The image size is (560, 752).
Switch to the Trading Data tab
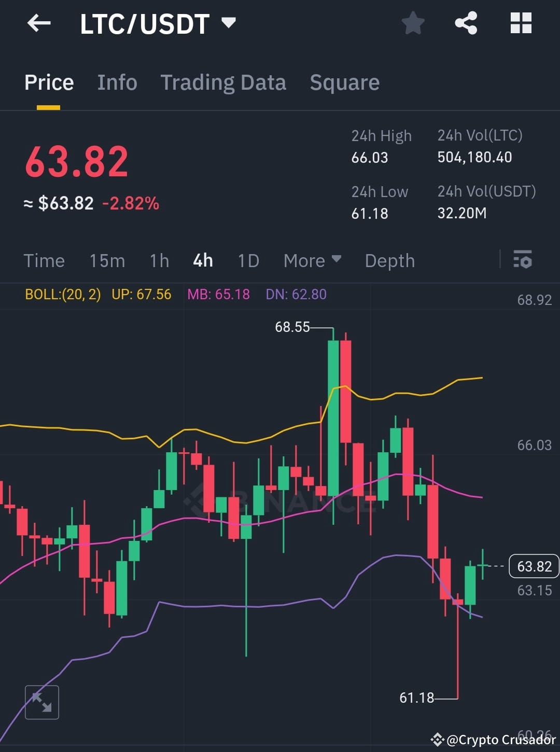click(x=223, y=82)
